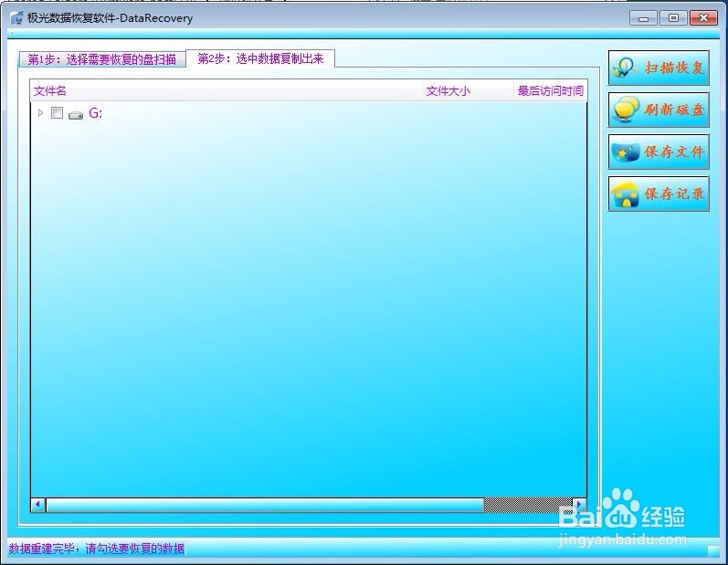Close the DataRecovery window
The height and width of the screenshot is (565, 728).
pyautogui.click(x=703, y=18)
